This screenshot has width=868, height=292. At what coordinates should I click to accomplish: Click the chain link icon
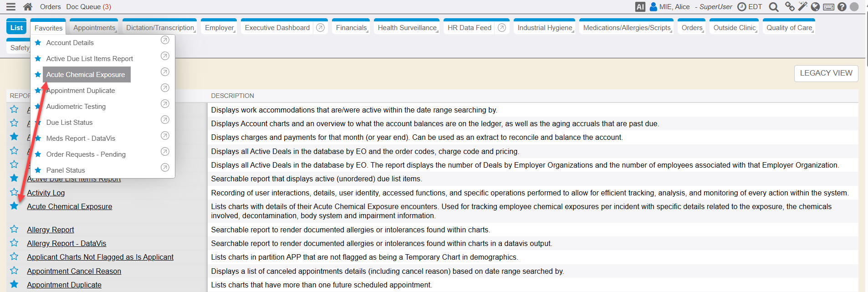point(789,7)
